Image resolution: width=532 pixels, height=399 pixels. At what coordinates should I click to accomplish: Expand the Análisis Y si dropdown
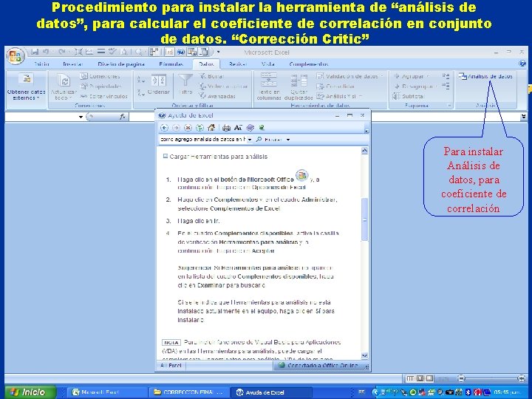coord(339,96)
